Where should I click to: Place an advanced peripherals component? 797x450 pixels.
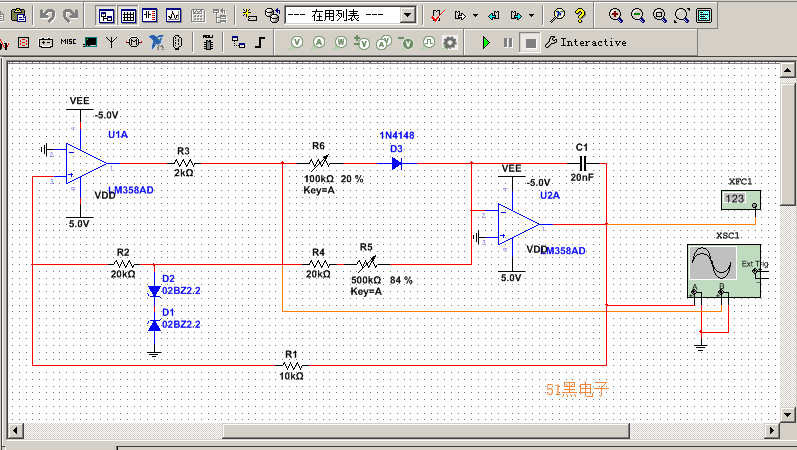90,43
